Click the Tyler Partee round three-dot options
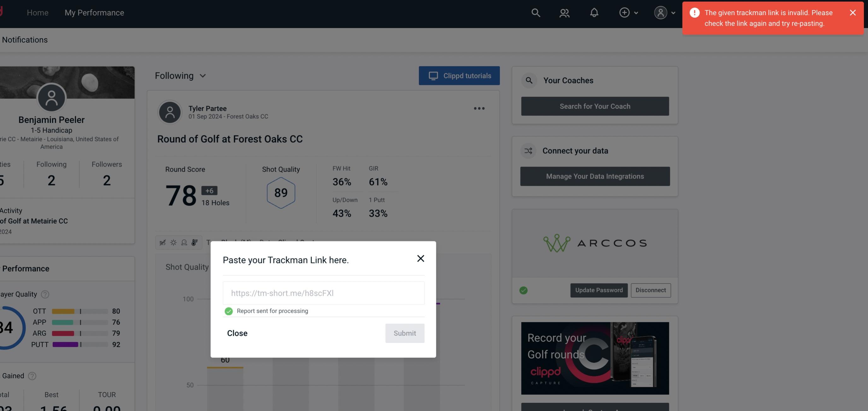 [x=479, y=109]
